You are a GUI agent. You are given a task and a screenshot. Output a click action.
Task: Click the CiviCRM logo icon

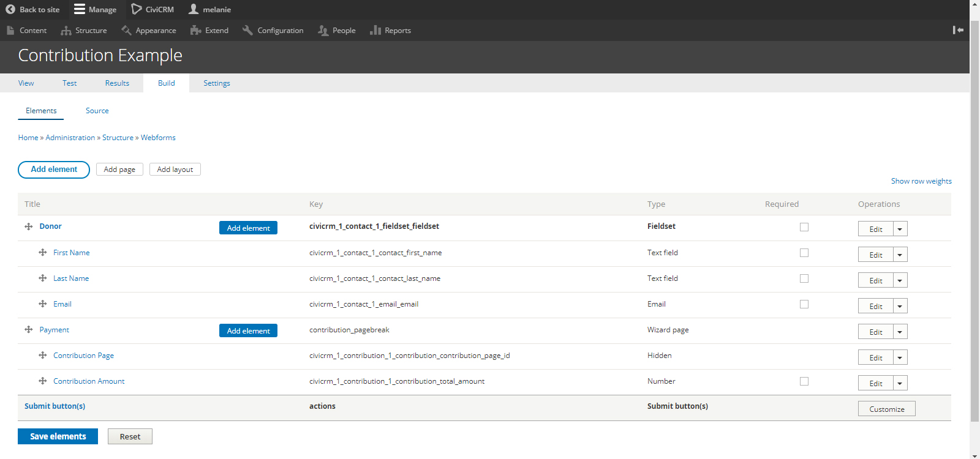click(137, 9)
